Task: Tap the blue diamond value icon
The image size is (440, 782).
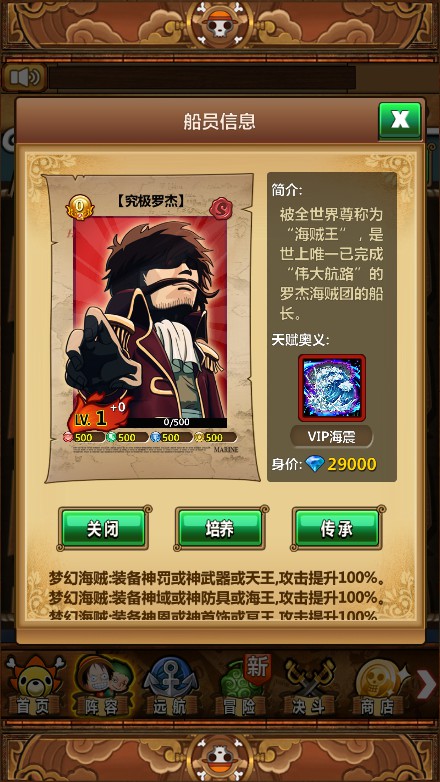Action: point(315,464)
